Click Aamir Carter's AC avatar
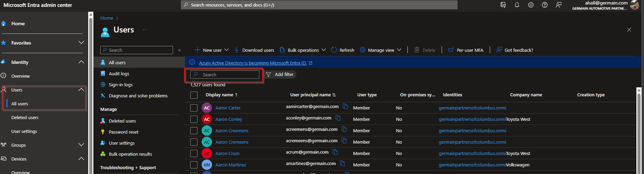Screen dimensions: 644x174 coord(207,108)
